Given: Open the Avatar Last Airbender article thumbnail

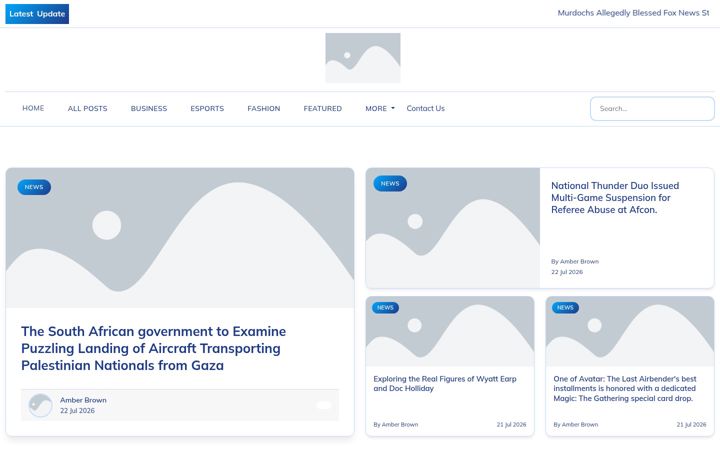Looking at the screenshot, I should pyautogui.click(x=630, y=332).
